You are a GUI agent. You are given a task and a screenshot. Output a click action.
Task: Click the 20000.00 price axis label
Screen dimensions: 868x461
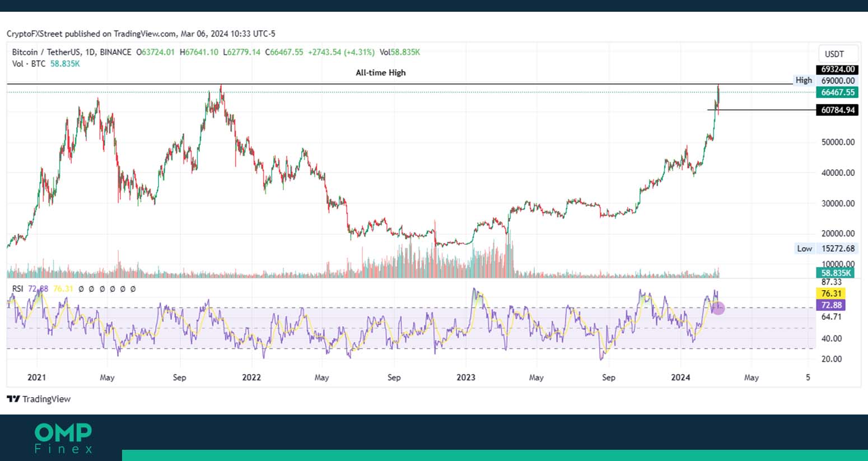click(x=838, y=234)
